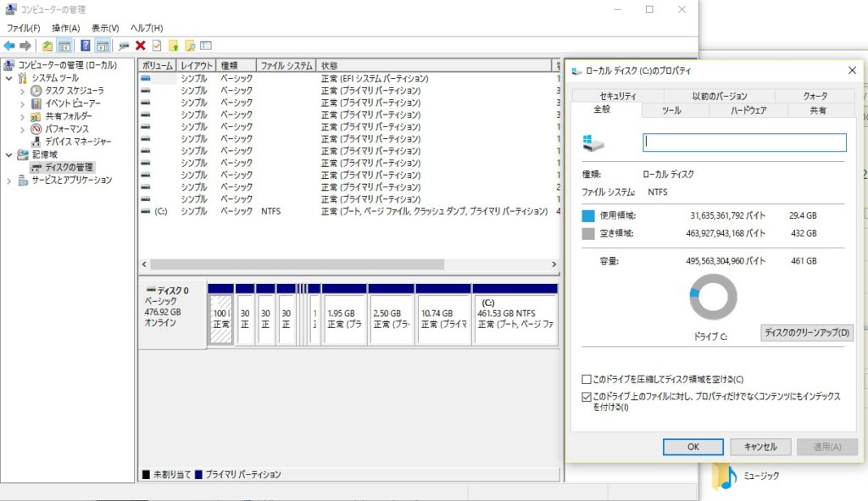Switch to the ハードウェア tab

point(748,110)
